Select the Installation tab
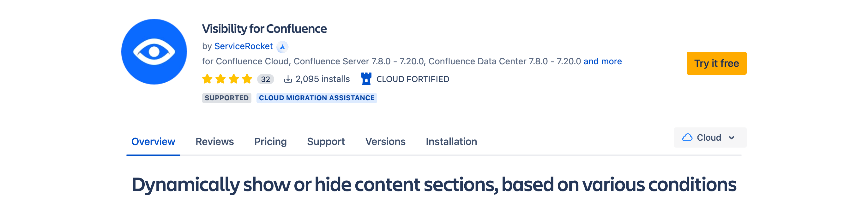 point(451,142)
